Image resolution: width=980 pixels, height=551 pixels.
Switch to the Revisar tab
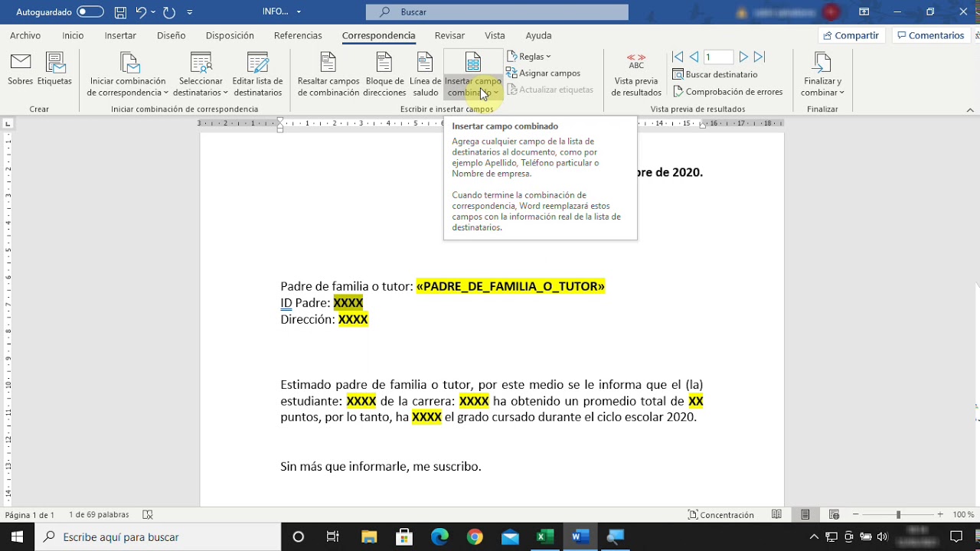coord(449,35)
